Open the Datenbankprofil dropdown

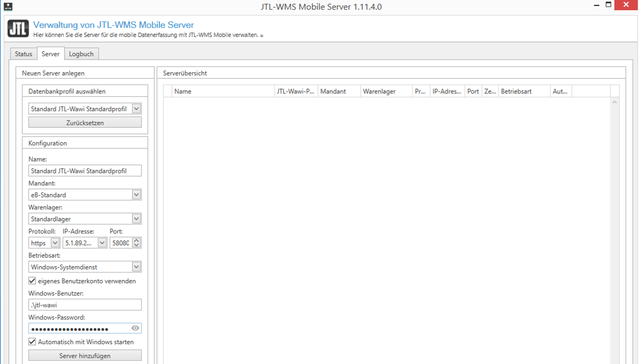pos(136,109)
